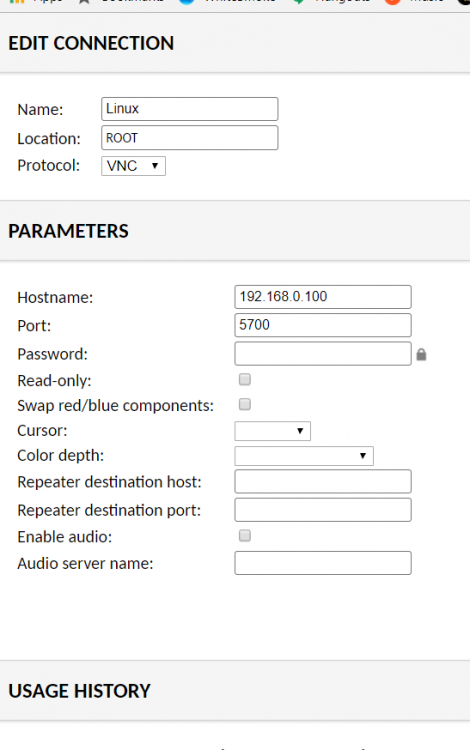Image resolution: width=470 pixels, height=750 pixels.
Task: Click the Audio server name field
Action: tap(323, 563)
